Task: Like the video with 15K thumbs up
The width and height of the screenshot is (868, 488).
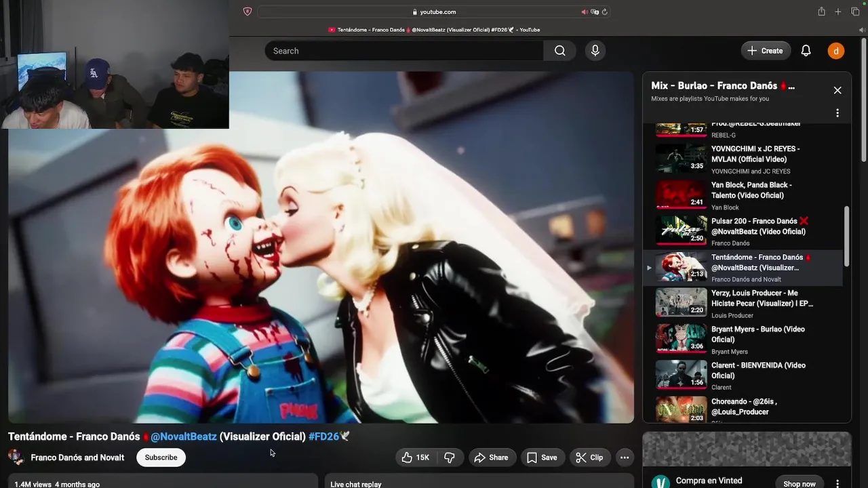Action: point(415,457)
